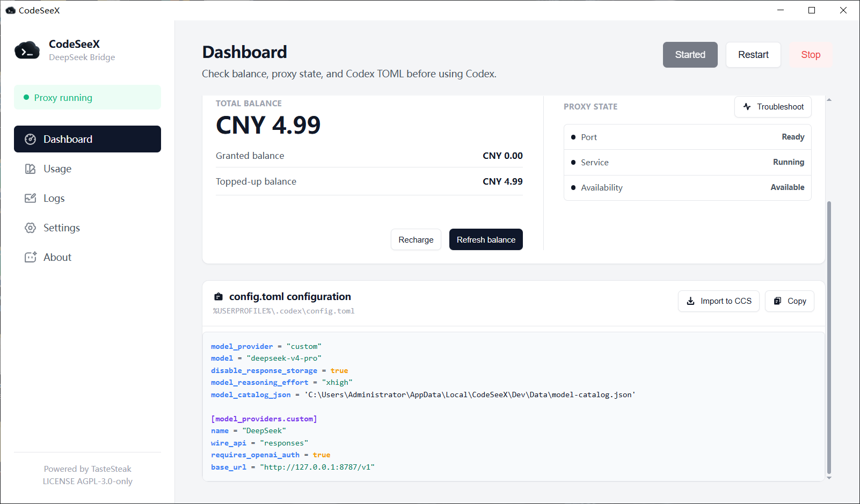The height and width of the screenshot is (504, 860).
Task: Go to the Logs page
Action: 88,198
